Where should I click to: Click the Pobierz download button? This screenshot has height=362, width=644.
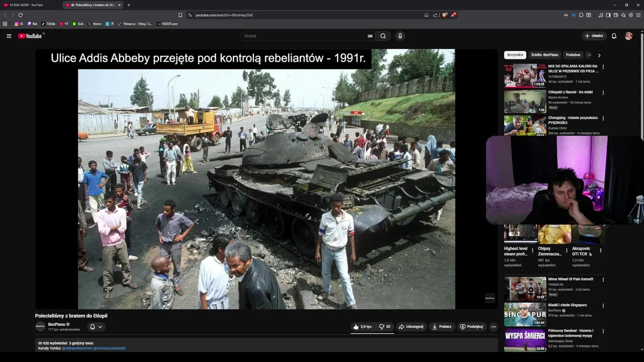click(442, 327)
